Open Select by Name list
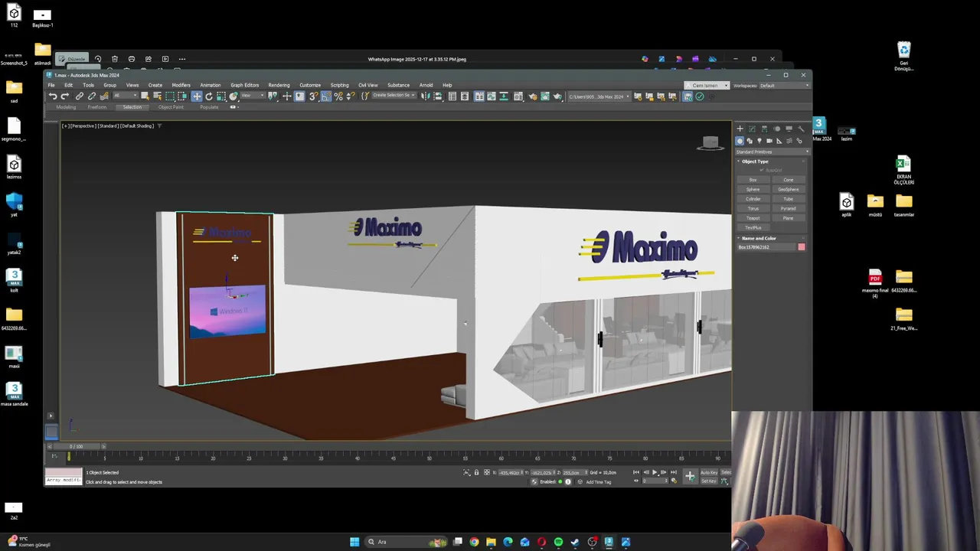 pos(158,96)
